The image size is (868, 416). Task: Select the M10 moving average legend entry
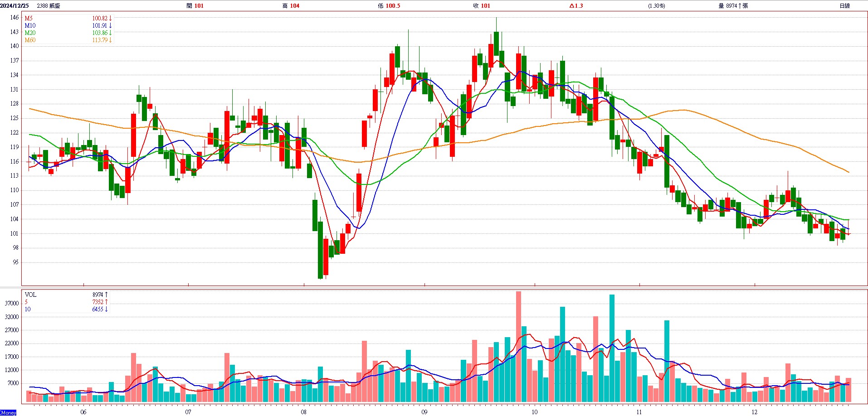(x=30, y=26)
